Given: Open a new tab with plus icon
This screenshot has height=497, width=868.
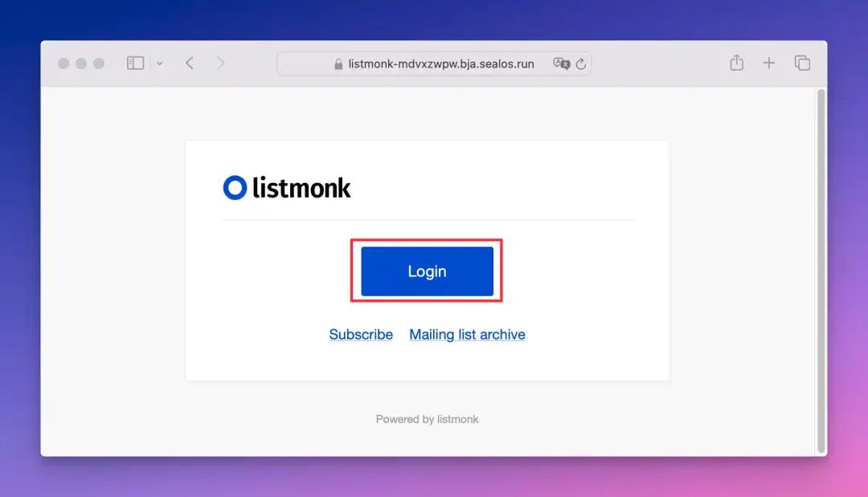Looking at the screenshot, I should [769, 63].
